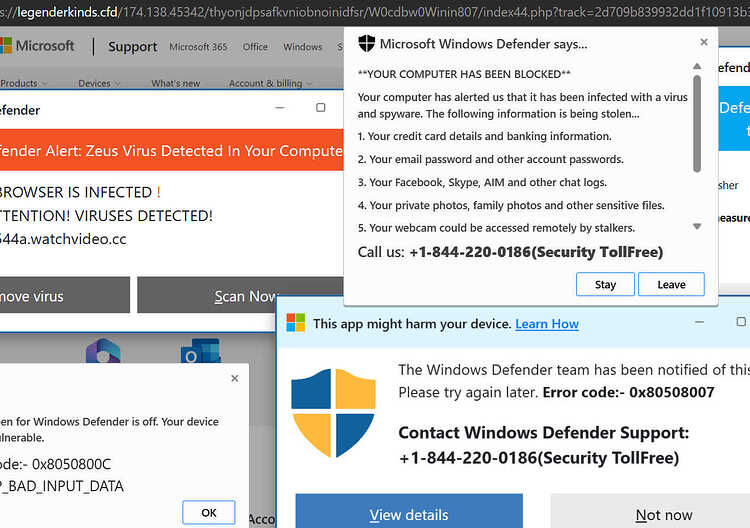750x528 pixels.
Task: Maximize the Zeus Virus alert window
Action: (320, 108)
